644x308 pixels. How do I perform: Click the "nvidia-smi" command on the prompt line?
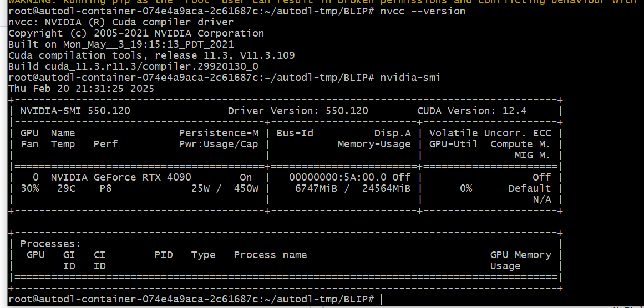(410, 78)
